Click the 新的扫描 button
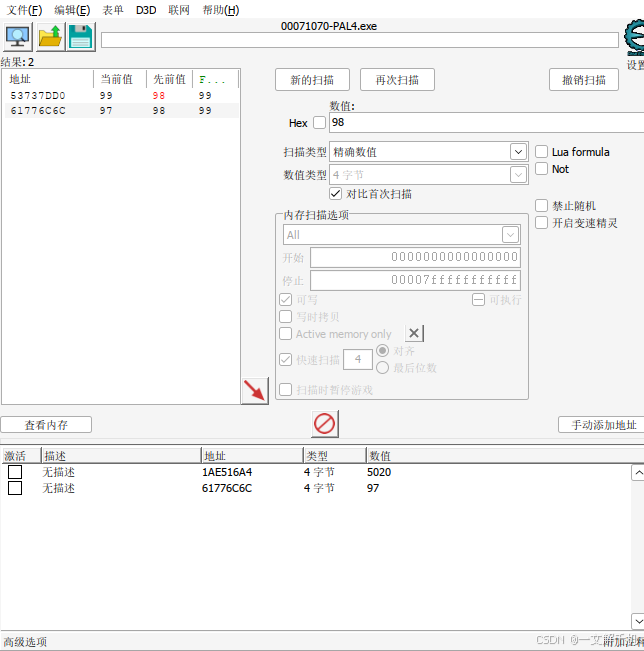The height and width of the screenshot is (651, 644). click(312, 80)
